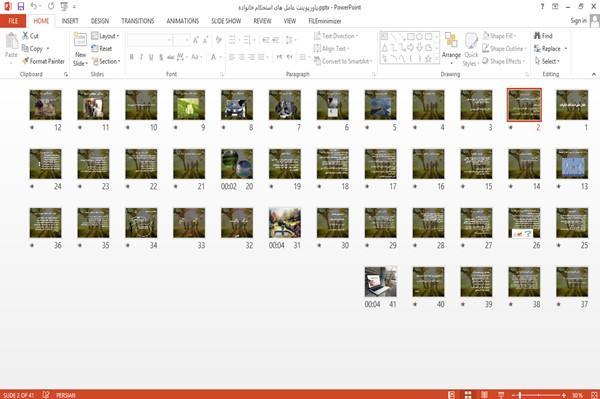Switch to the INSERT tab
The image size is (600, 399).
70,21
